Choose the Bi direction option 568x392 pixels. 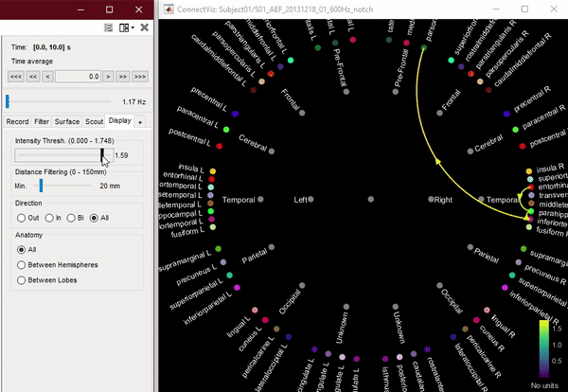pyautogui.click(x=71, y=218)
